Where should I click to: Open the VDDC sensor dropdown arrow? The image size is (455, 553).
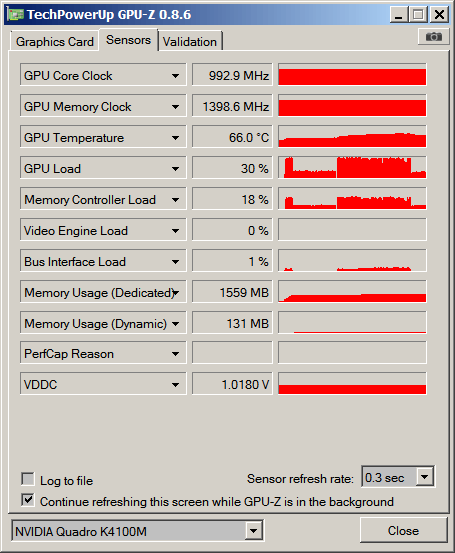click(175, 385)
